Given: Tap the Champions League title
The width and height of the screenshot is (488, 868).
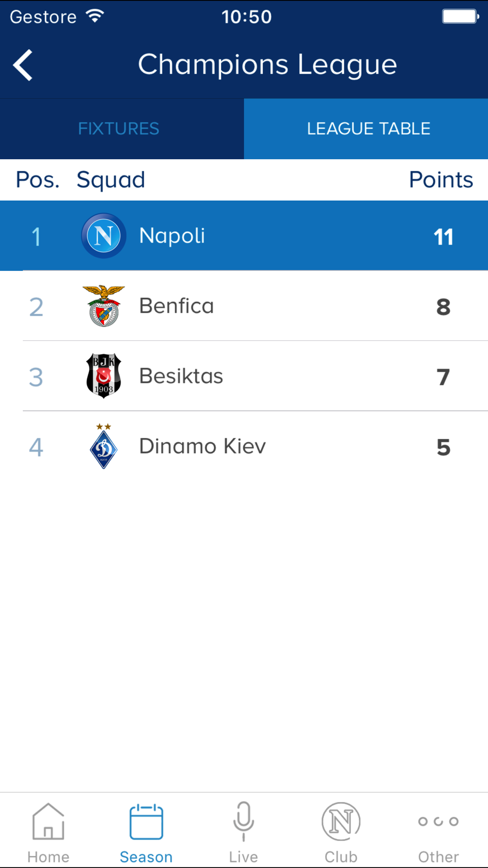Looking at the screenshot, I should point(267,65).
